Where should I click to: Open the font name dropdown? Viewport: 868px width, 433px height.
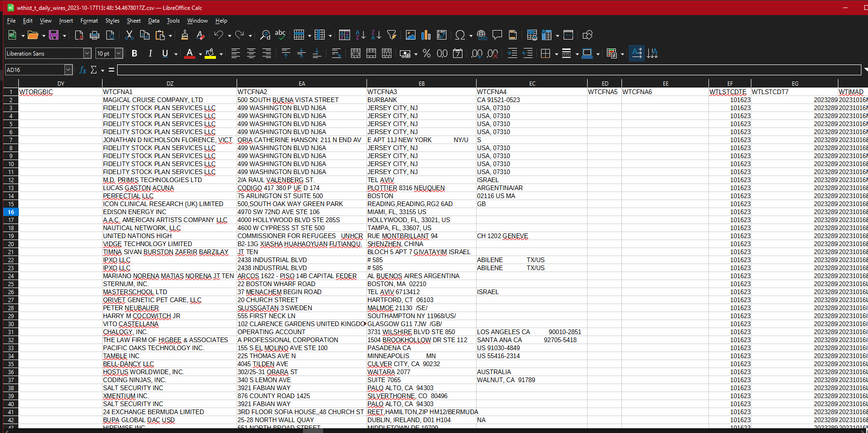(x=87, y=53)
